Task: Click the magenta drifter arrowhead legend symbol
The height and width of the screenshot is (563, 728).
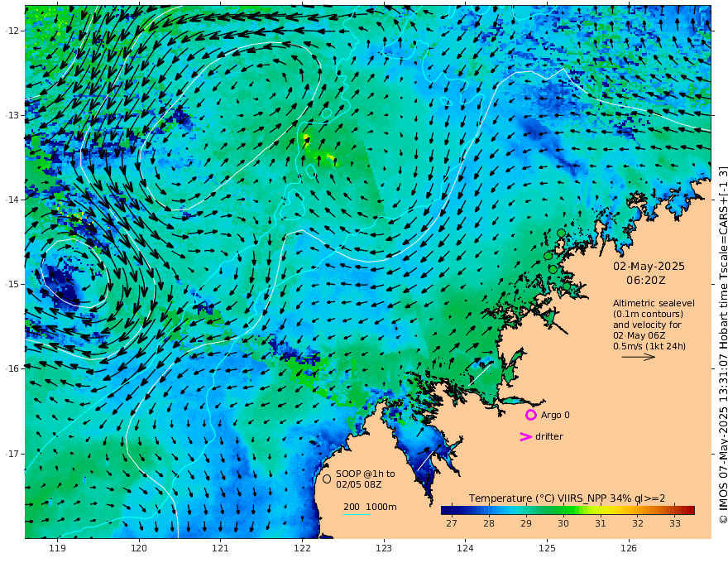Action: click(x=525, y=436)
